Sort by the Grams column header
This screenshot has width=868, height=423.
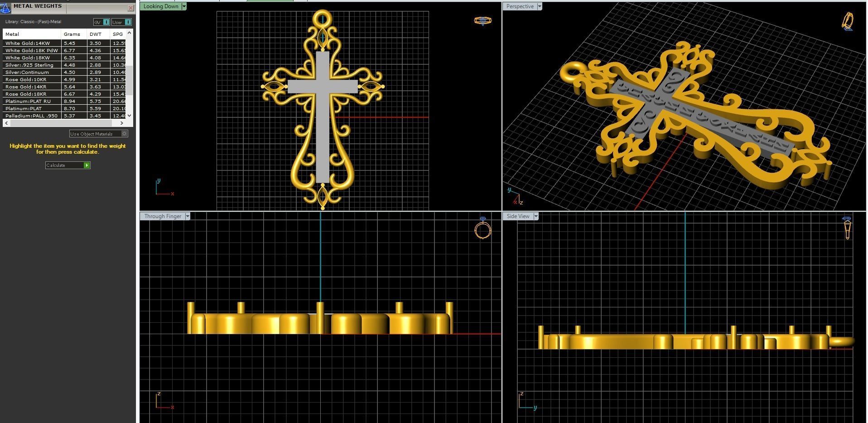click(74, 34)
